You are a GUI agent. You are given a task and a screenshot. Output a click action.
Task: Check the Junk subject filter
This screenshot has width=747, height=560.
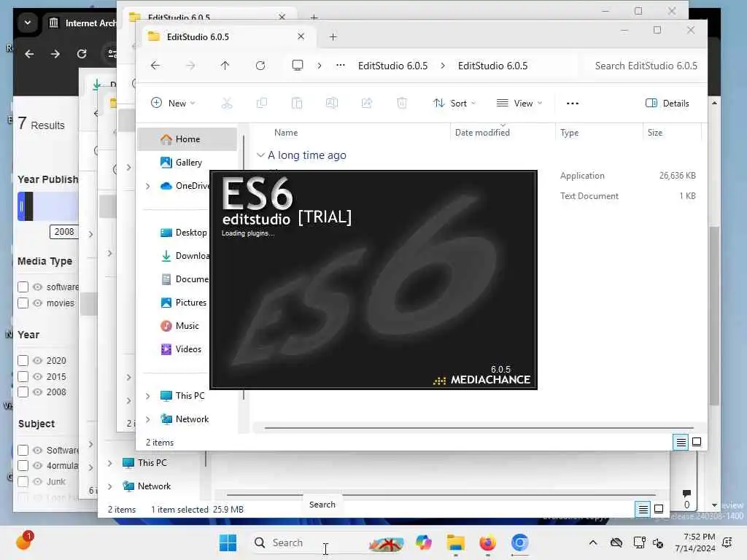pyautogui.click(x=23, y=481)
